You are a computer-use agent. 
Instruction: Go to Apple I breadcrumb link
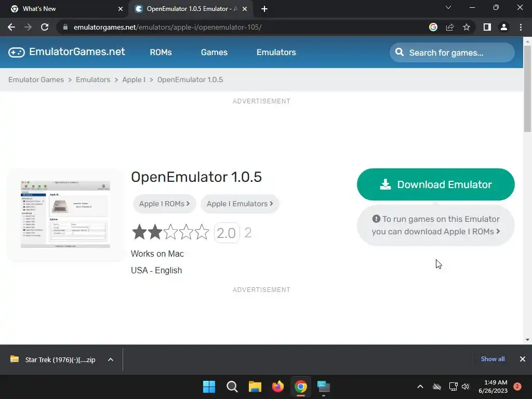pyautogui.click(x=134, y=79)
